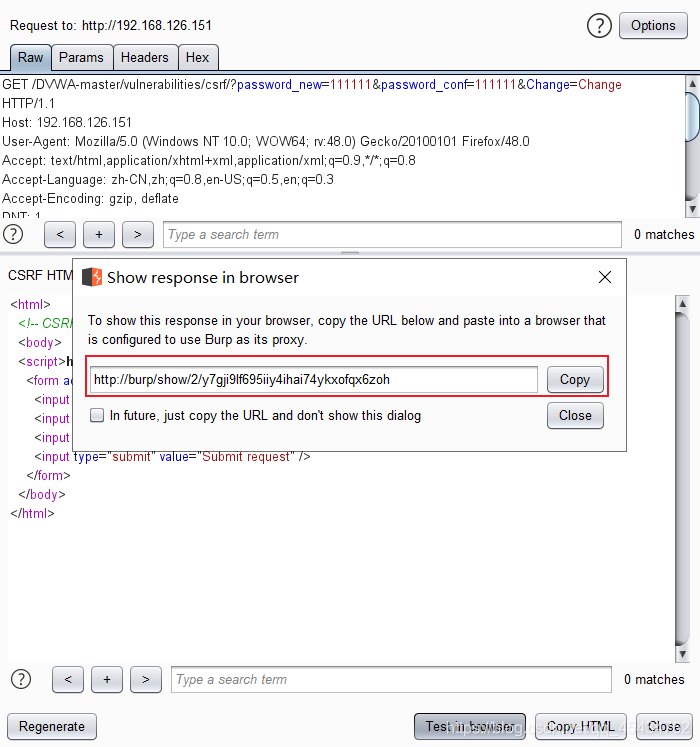Viewport: 700px width, 747px height.
Task: Click the help icon beside the CSRF HTML search
Action: (21, 679)
